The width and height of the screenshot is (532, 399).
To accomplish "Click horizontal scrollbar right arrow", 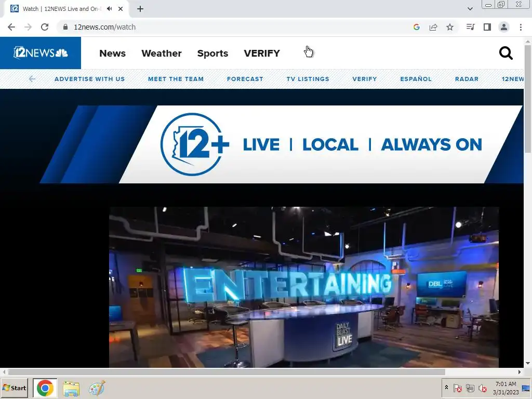I will [x=520, y=372].
